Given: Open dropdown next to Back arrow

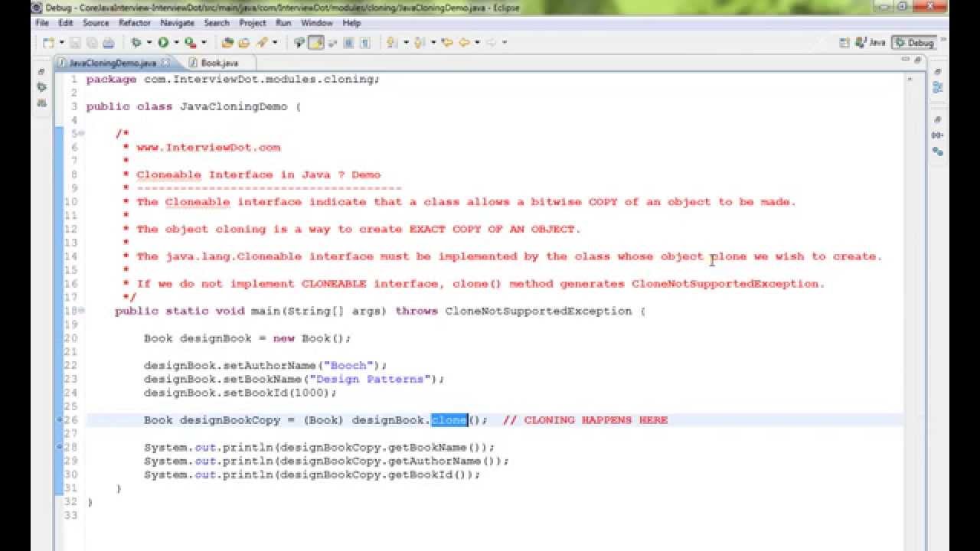Looking at the screenshot, I should point(477,43).
